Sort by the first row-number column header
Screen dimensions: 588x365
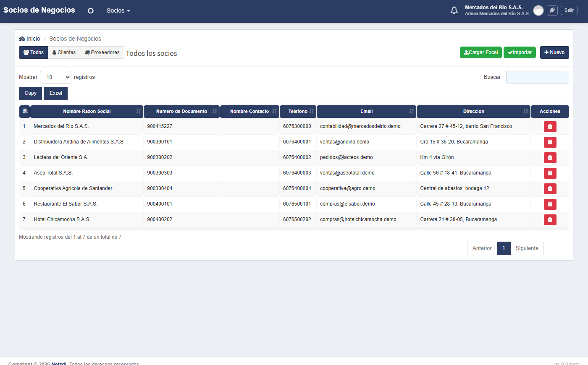click(x=25, y=112)
